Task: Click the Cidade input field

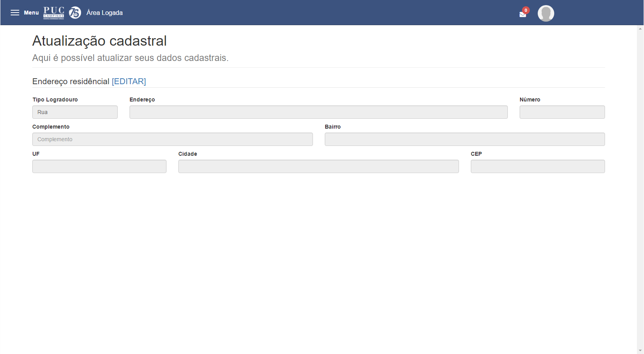Action: click(x=318, y=166)
